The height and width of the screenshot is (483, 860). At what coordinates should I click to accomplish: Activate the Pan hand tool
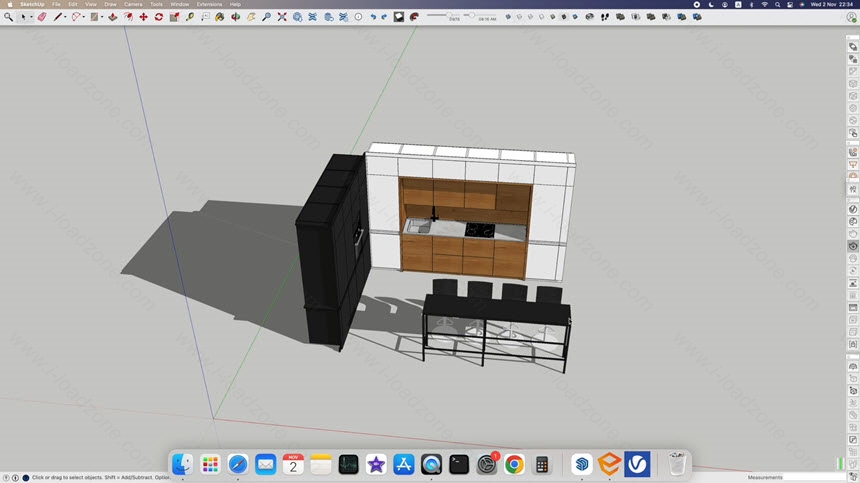(251, 17)
